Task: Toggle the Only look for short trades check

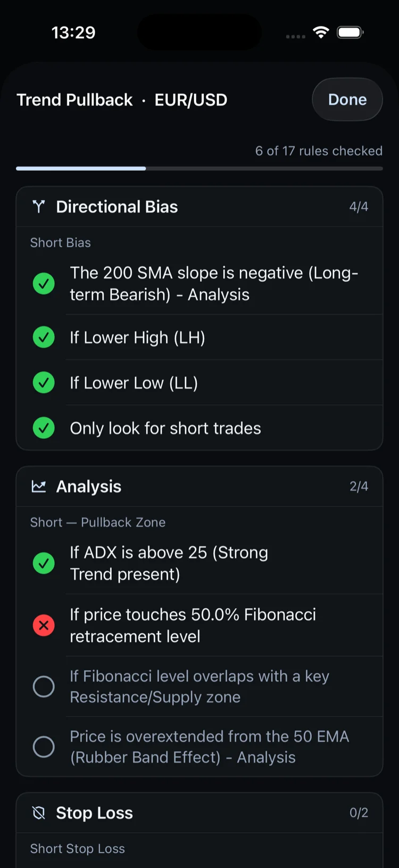Action: [x=44, y=428]
